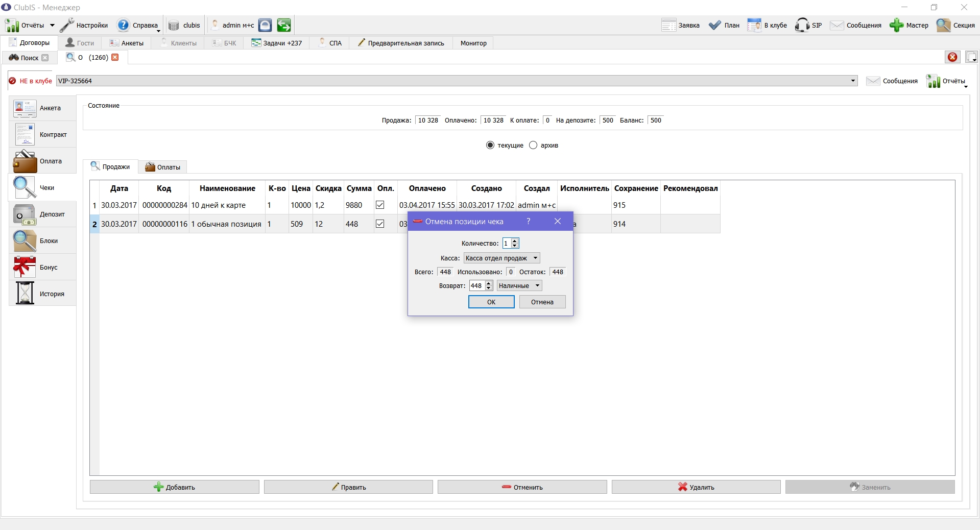The height and width of the screenshot is (530, 980).
Task: Click the Отменить button
Action: [x=522, y=487]
